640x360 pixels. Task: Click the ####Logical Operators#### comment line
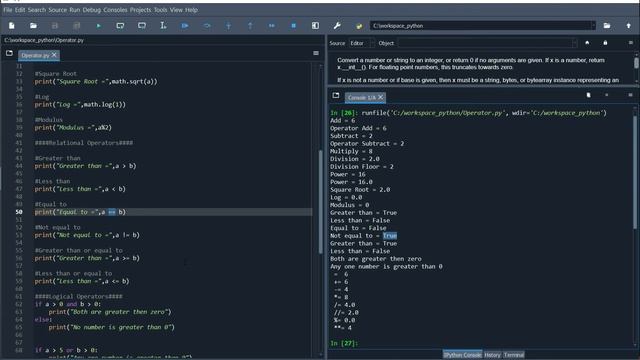78,296
